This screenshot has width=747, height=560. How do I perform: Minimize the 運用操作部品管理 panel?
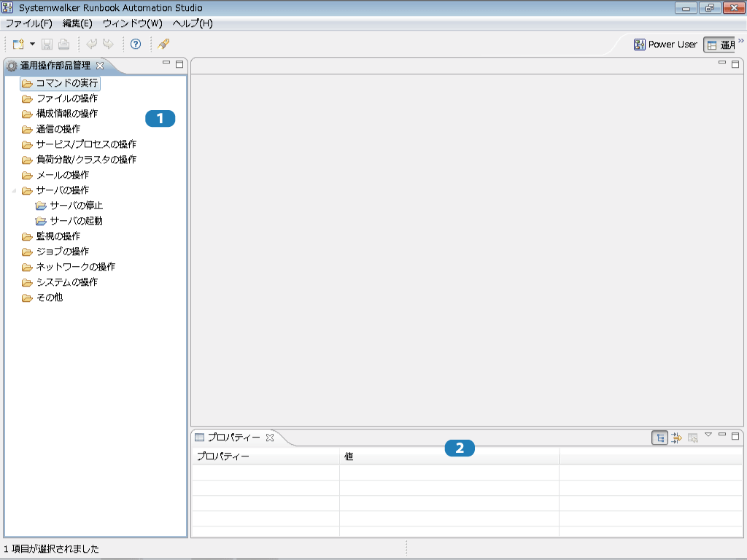pos(166,63)
